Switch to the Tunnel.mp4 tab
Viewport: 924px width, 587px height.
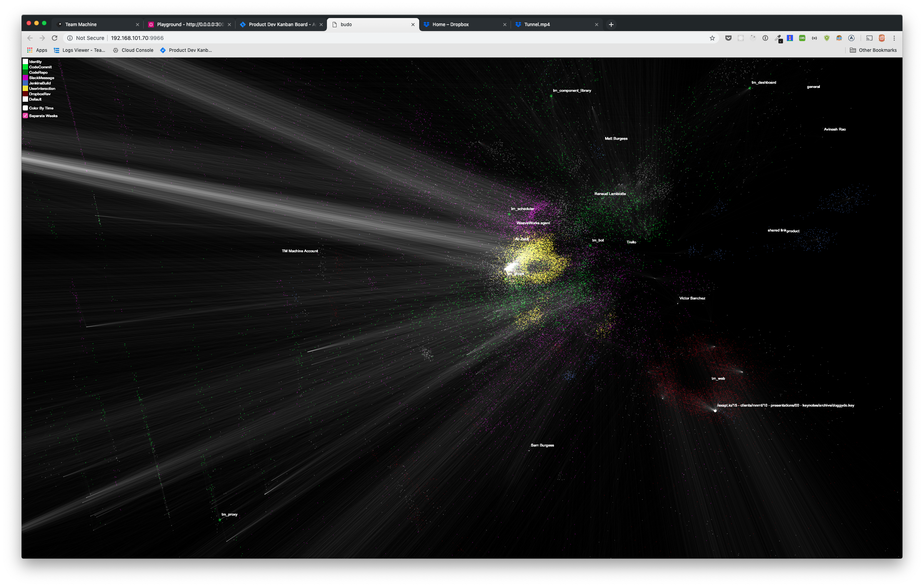pos(557,25)
